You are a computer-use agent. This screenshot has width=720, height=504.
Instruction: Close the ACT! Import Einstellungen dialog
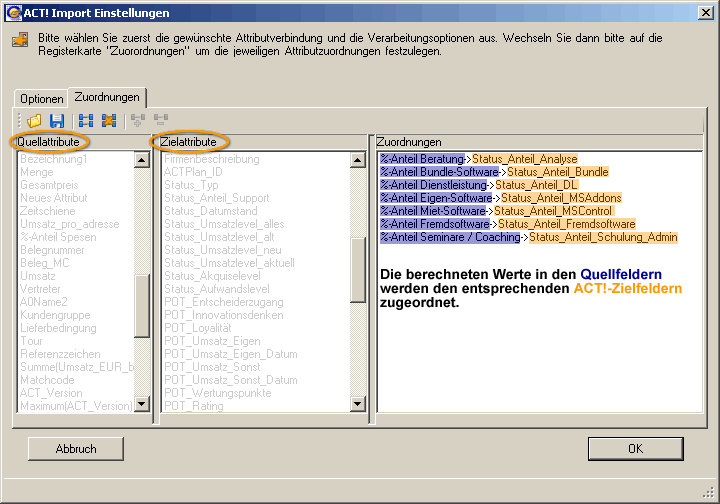tap(705, 13)
